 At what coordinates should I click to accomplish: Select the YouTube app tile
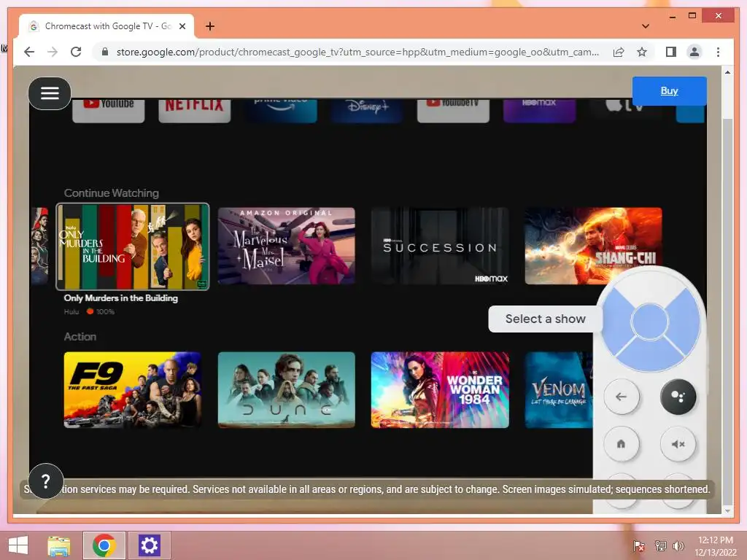(x=109, y=109)
